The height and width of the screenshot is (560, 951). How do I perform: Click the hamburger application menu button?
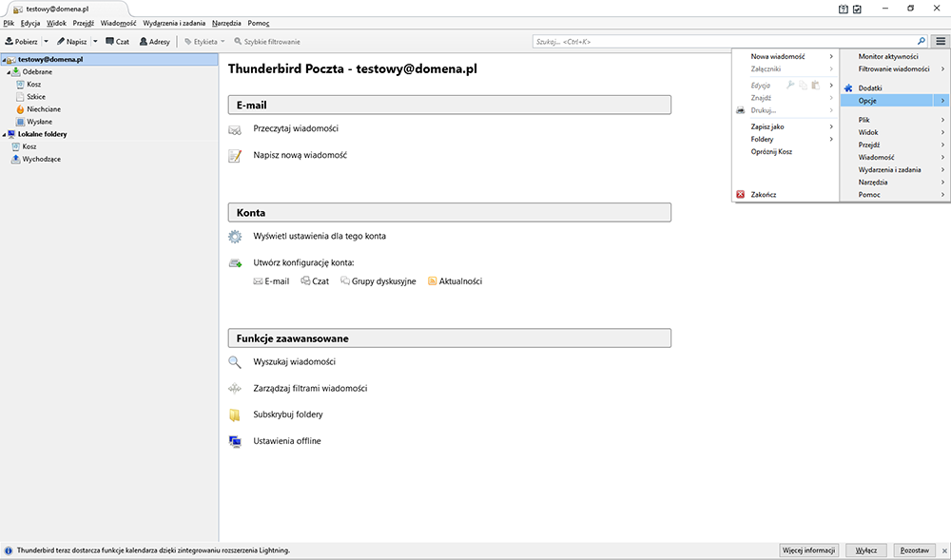click(940, 42)
